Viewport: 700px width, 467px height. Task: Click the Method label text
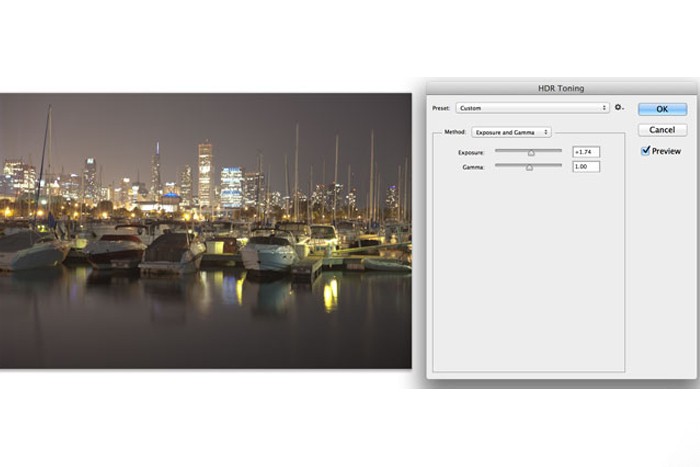(454, 132)
